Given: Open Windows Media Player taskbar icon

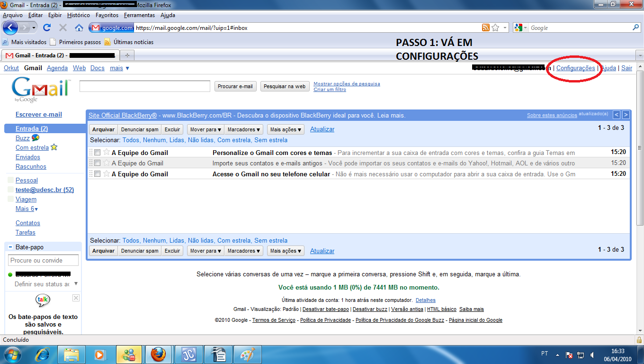Looking at the screenshot, I should pos(100,355).
